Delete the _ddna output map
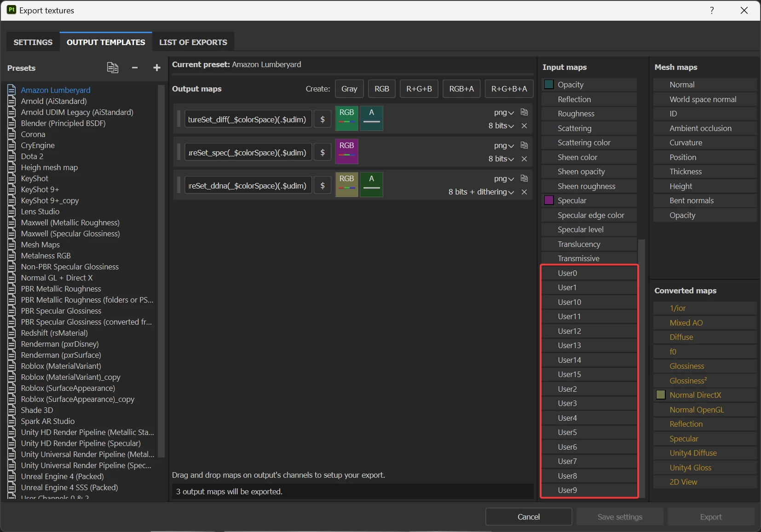 [524, 192]
